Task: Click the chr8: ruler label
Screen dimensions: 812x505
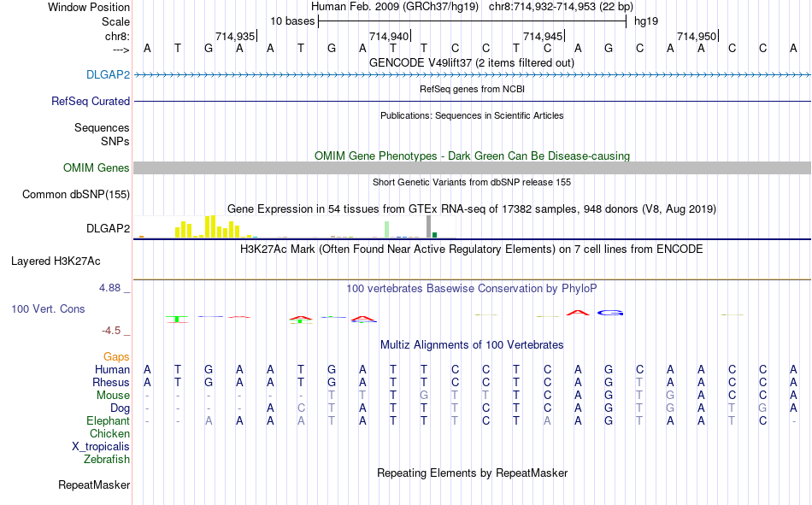Action: pos(117,36)
